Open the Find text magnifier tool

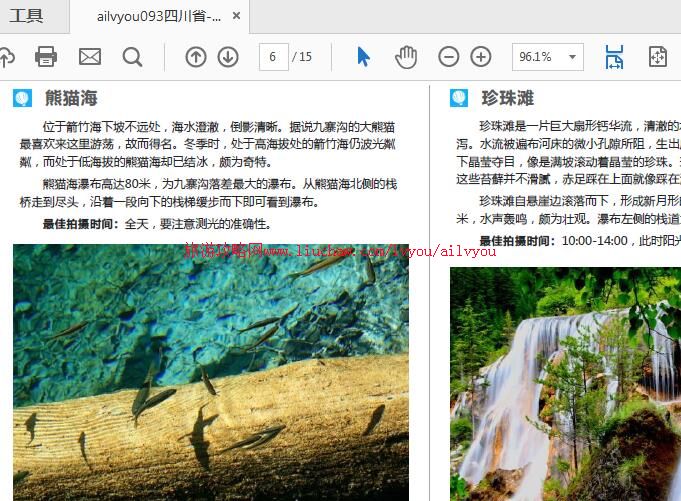point(132,57)
